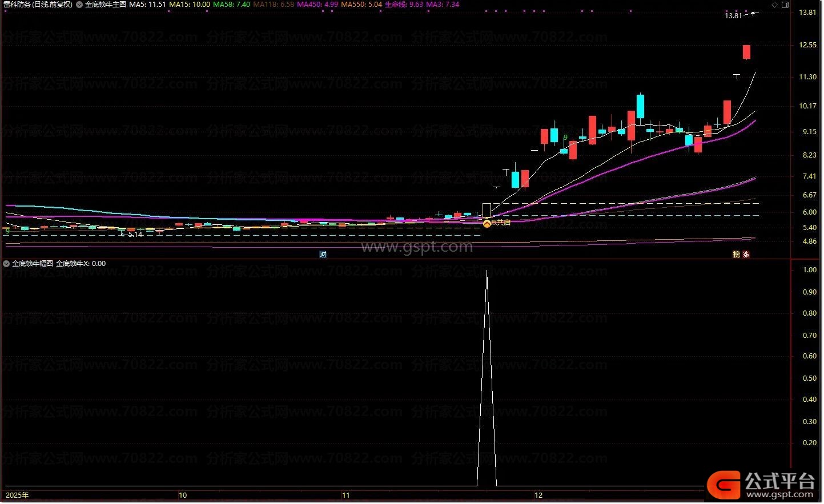
Task: Click the 金底锁牛幅图 sub-chart name
Action: [33, 264]
